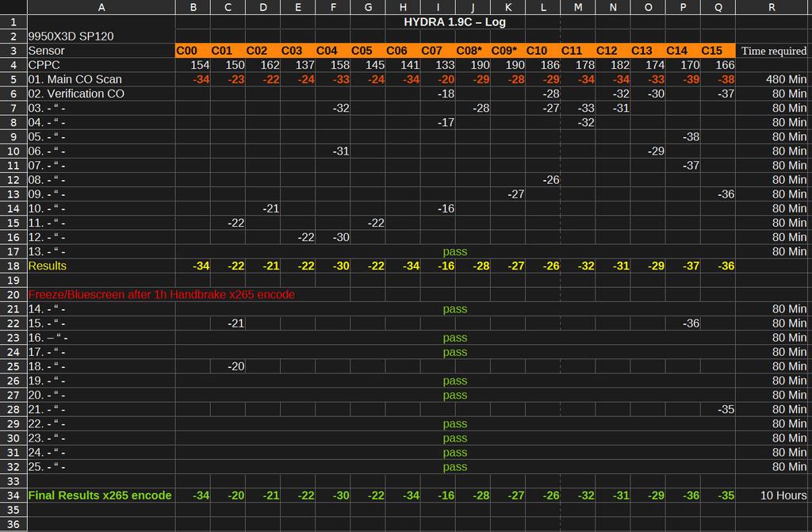Click the 'HYDRA 1.9C – Log' title cell
812x532 pixels.
454,21
